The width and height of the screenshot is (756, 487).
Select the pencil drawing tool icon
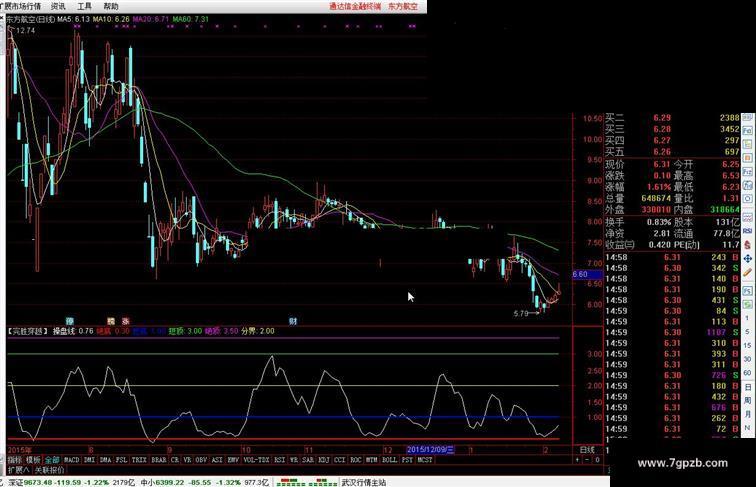pos(747,272)
